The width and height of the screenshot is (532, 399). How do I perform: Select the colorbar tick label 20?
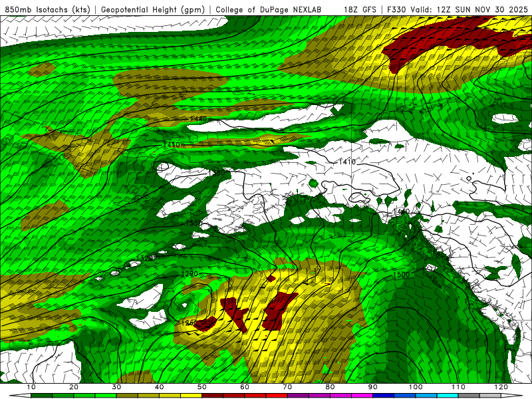click(74, 387)
